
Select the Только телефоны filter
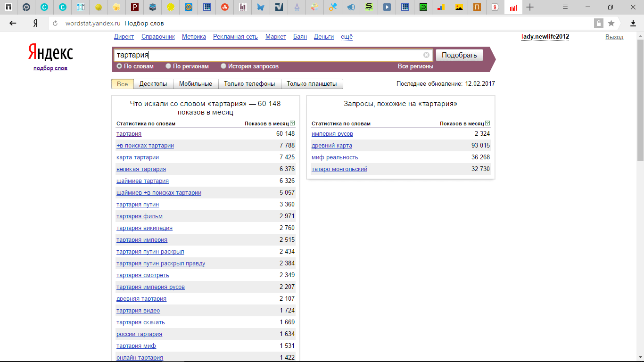point(249,84)
